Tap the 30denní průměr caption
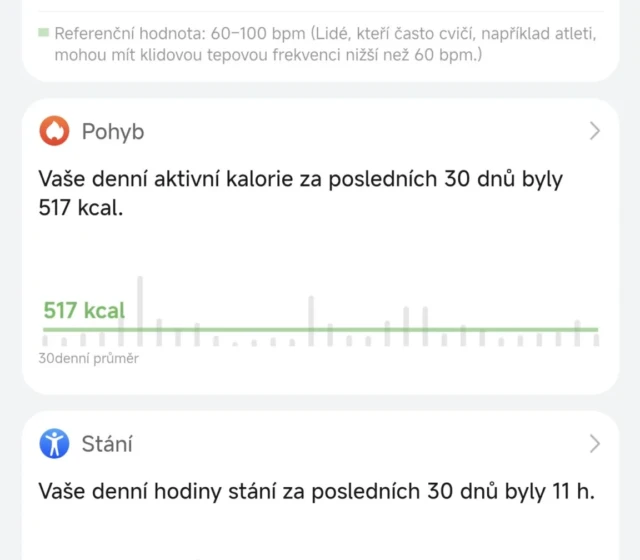 coord(89,358)
